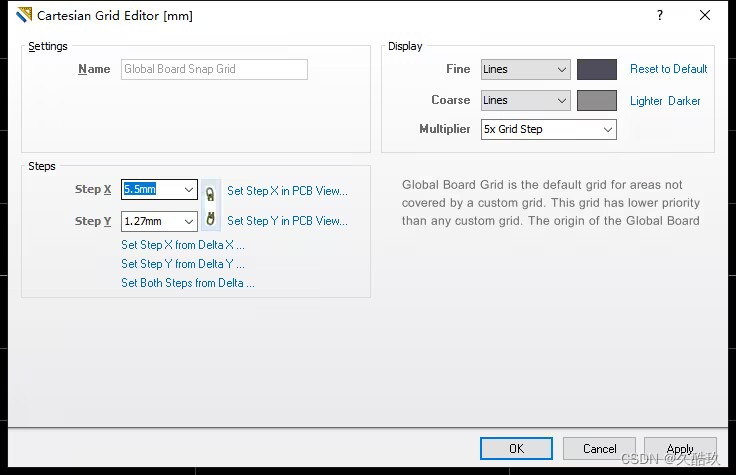
Task: Open the Step X dropdown arrow
Action: point(189,190)
